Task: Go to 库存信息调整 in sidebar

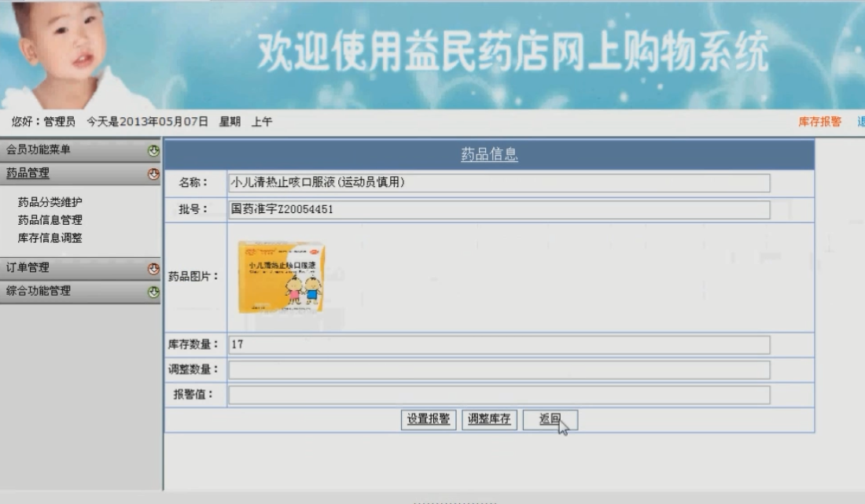Action: click(x=50, y=237)
